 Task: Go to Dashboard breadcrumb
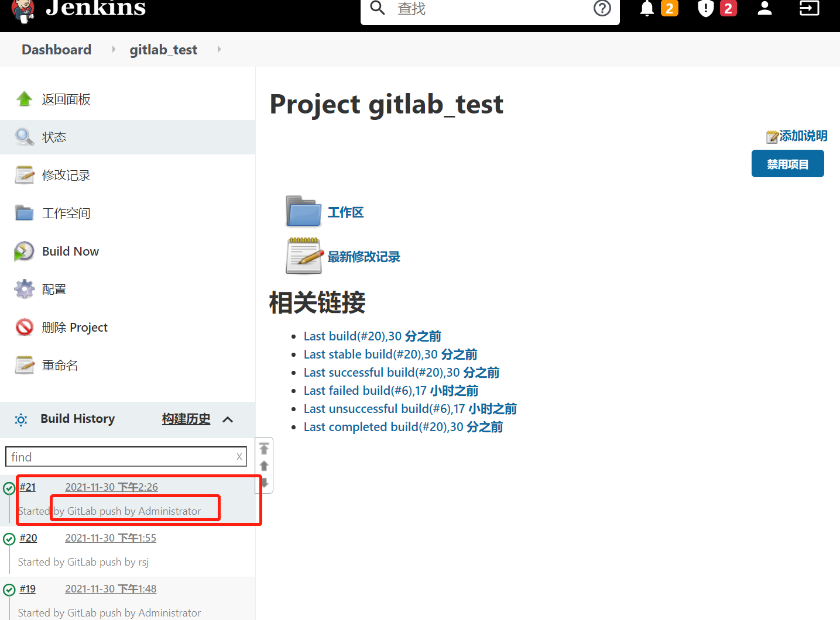56,49
